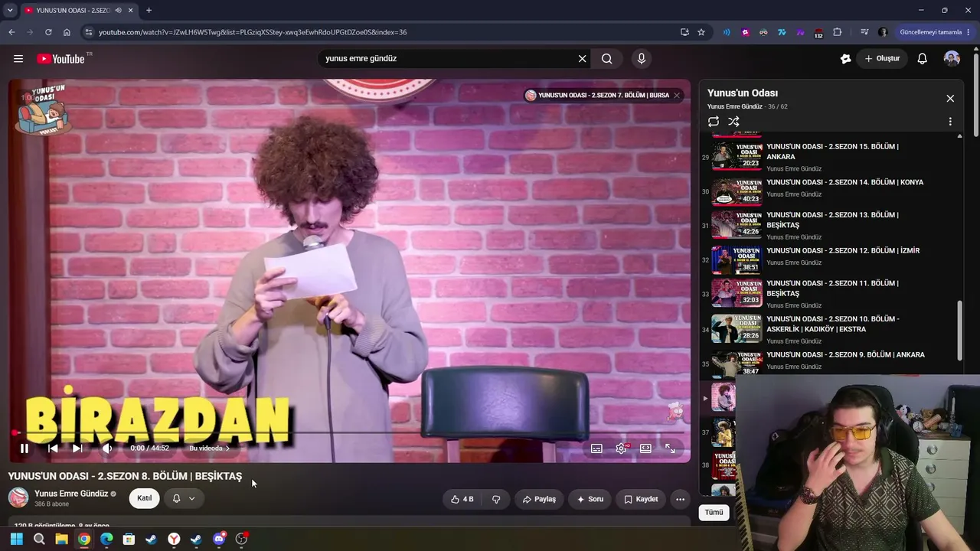Save the video with Kaydet
The height and width of the screenshot is (551, 980).
pos(641,499)
